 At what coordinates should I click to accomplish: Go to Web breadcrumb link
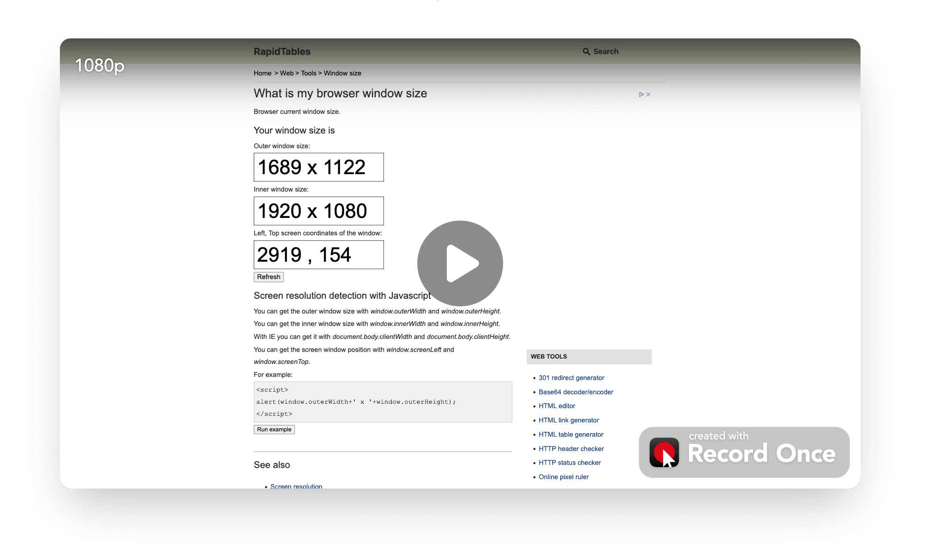(x=286, y=73)
